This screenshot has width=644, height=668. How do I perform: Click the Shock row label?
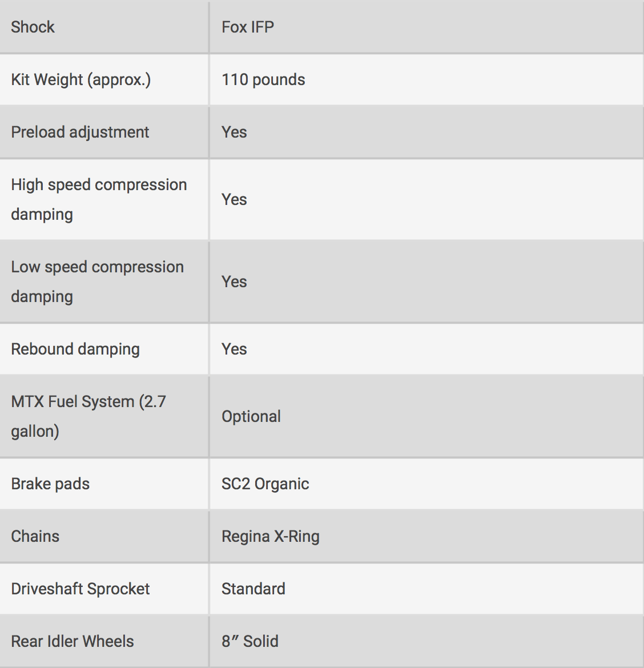point(33,27)
